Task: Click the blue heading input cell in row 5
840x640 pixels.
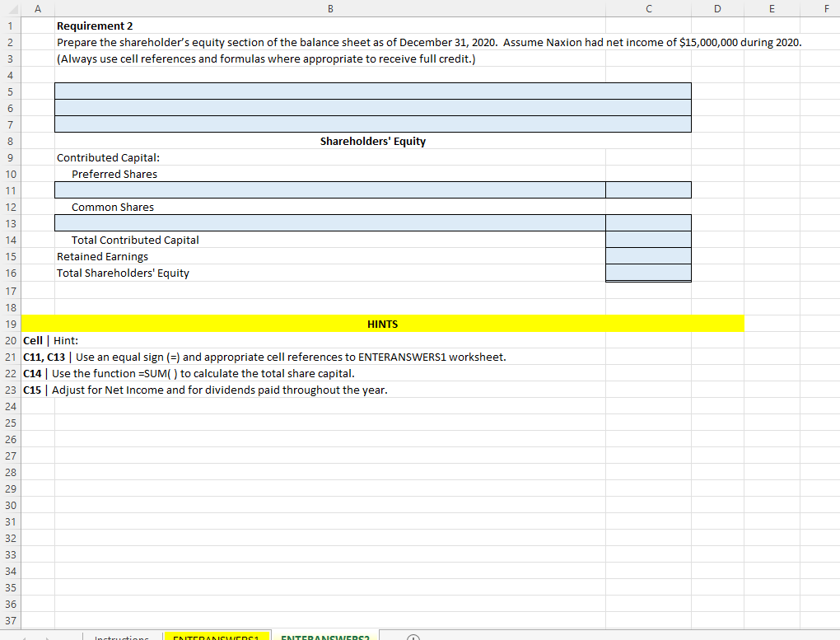Action: pos(373,91)
